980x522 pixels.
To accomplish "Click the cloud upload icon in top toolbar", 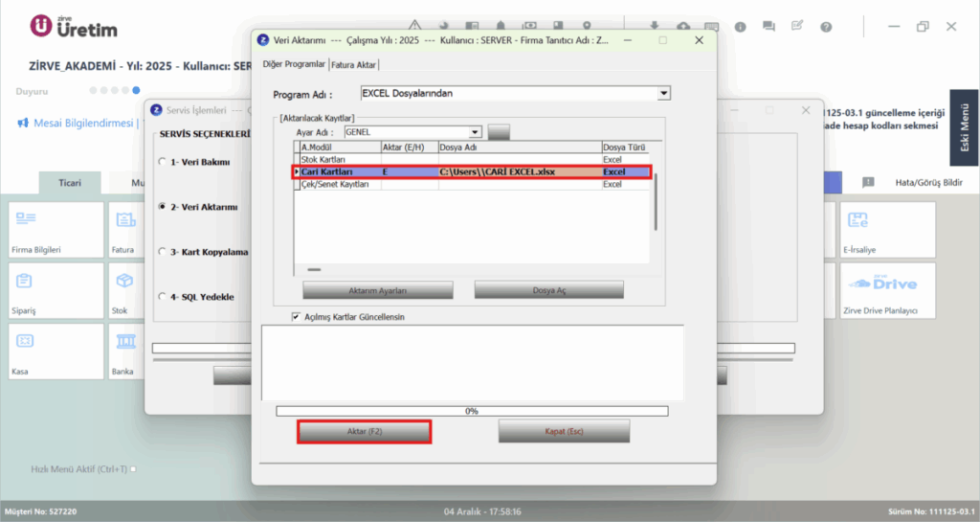I will click(x=683, y=26).
